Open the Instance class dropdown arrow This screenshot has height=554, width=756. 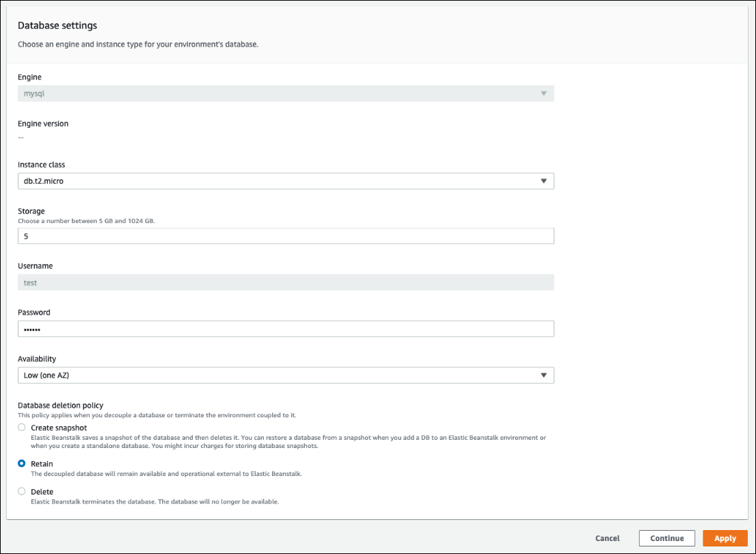click(544, 181)
